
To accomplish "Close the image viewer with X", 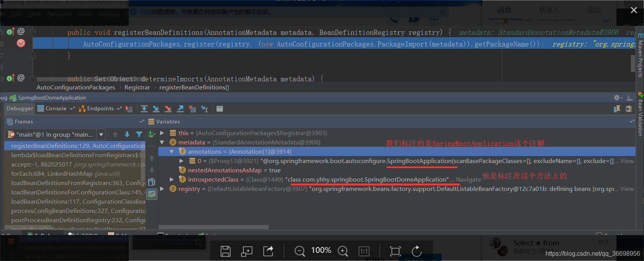I will [x=634, y=10].
